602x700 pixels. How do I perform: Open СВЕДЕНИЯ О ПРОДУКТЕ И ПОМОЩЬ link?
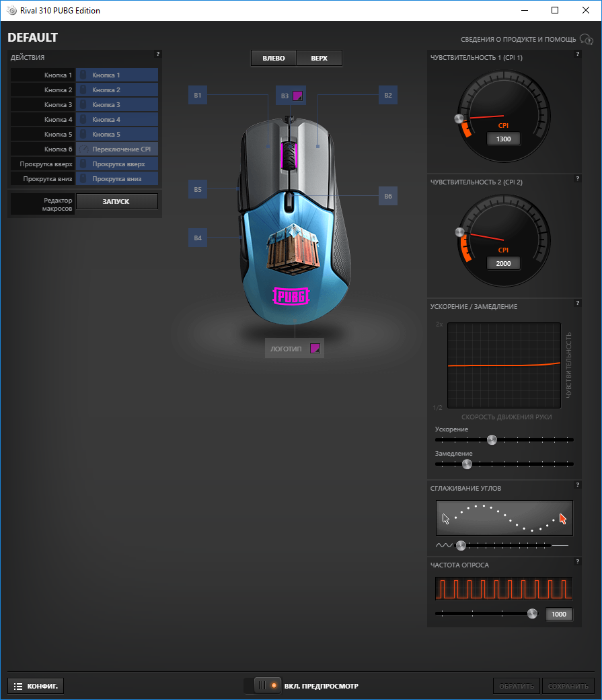pos(527,39)
